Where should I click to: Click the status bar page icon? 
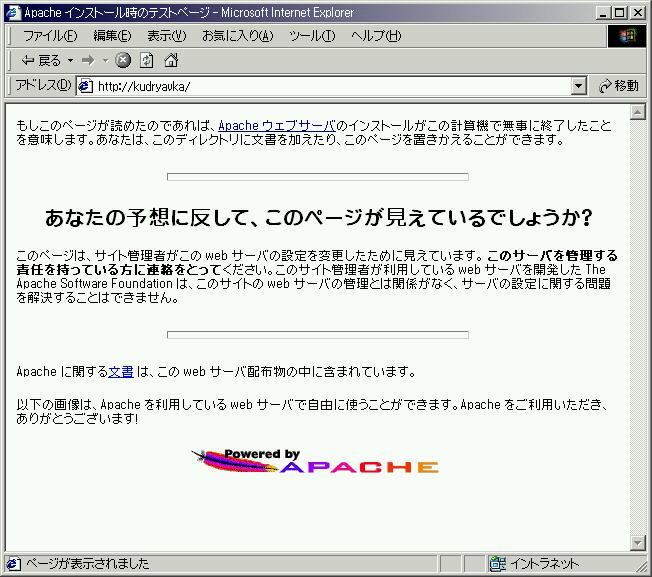[13, 564]
